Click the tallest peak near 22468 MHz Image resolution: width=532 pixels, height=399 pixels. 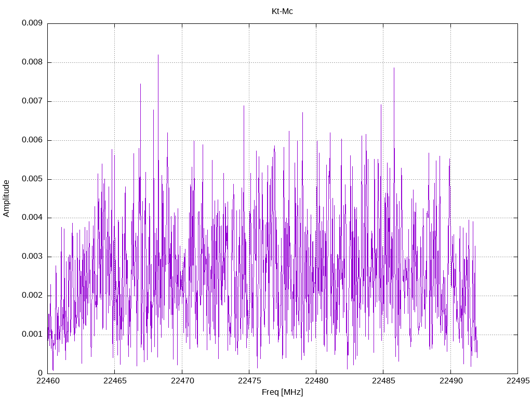[158, 55]
